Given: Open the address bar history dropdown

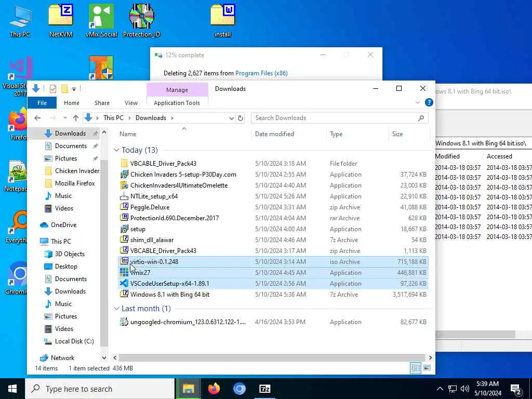Looking at the screenshot, I should [231, 118].
